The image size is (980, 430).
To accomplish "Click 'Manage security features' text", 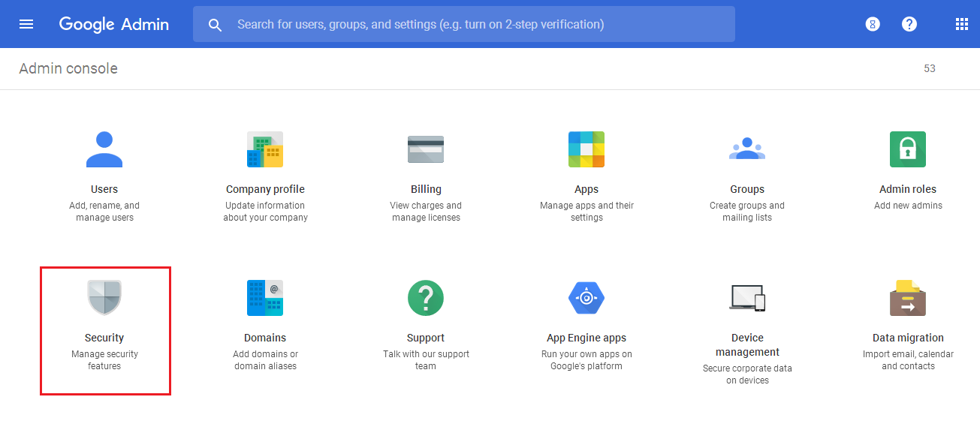I will click(x=104, y=360).
